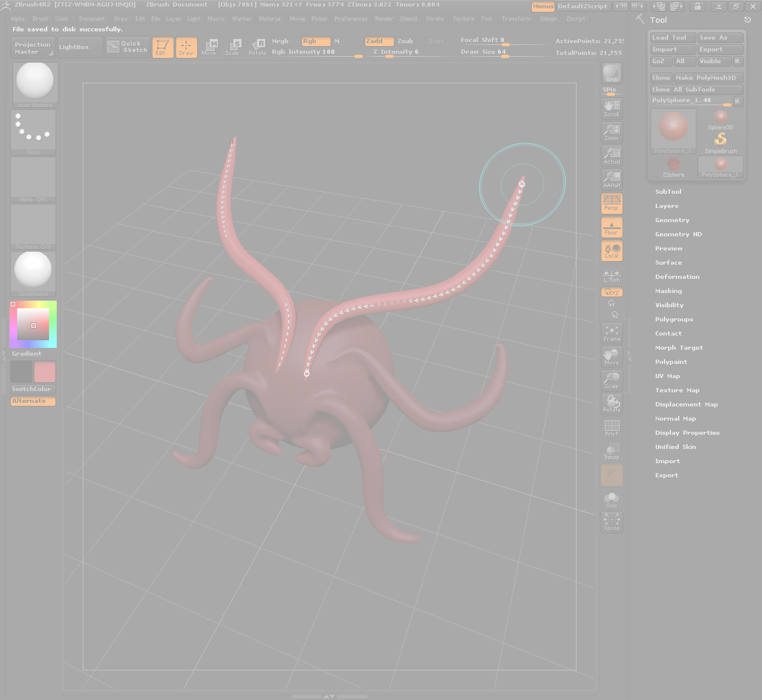Image resolution: width=762 pixels, height=700 pixels.
Task: Toggle Rgb painting mode
Action: pos(316,41)
